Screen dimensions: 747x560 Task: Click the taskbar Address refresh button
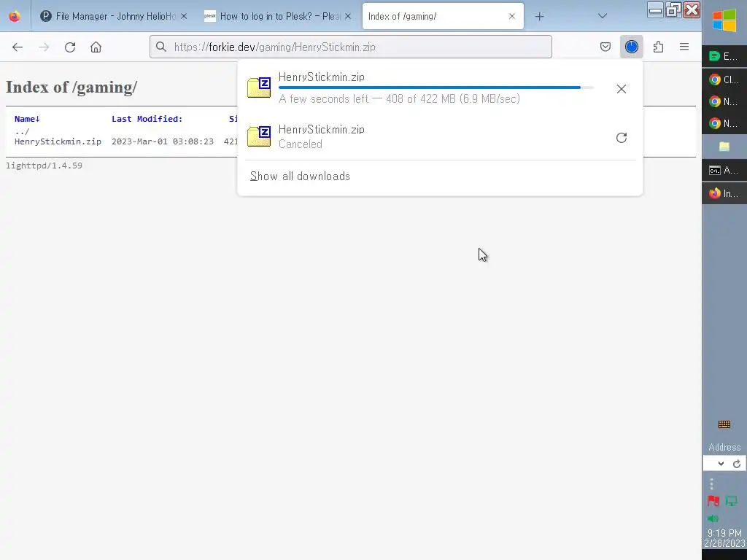click(x=737, y=464)
